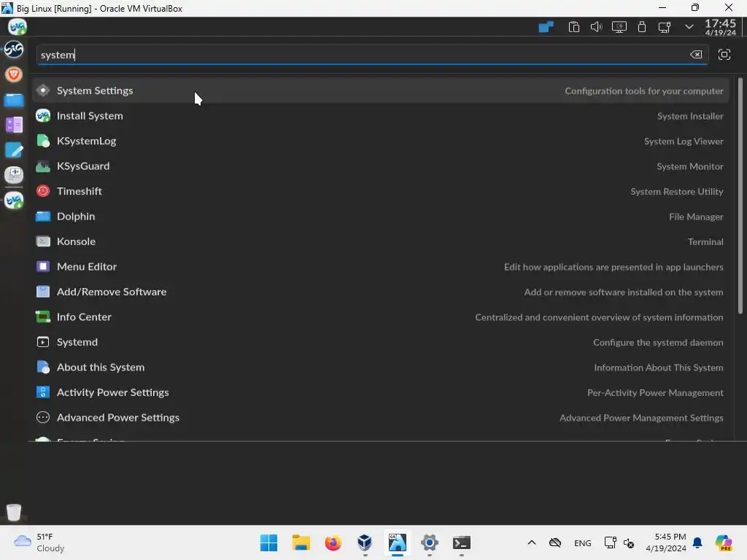Open the Windows Settings gear taskbar icon
The width and height of the screenshot is (747, 560).
(x=429, y=542)
